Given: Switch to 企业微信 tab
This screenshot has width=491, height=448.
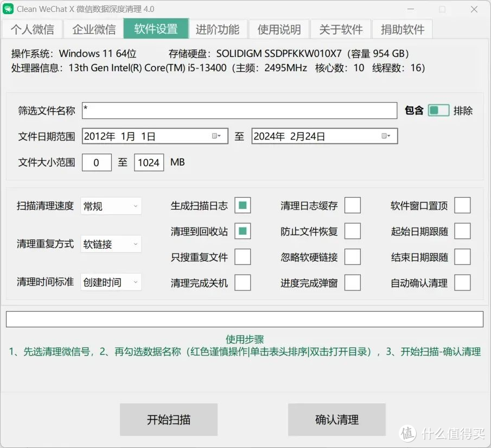Looking at the screenshot, I should 94,29.
